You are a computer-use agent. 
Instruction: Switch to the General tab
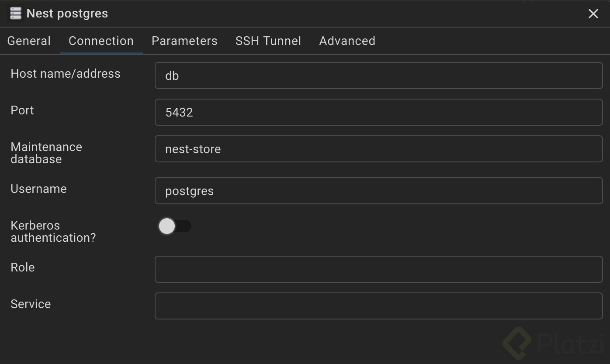[x=29, y=41]
